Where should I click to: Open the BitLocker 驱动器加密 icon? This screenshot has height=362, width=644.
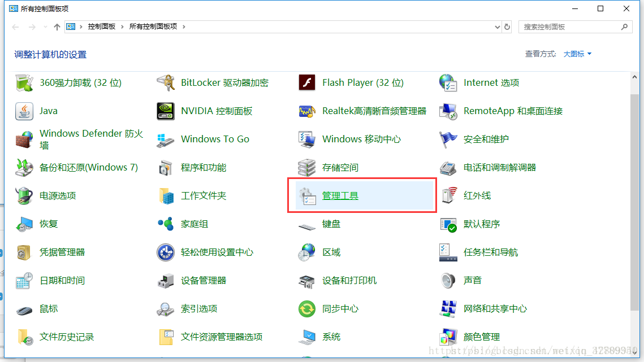coord(166,83)
